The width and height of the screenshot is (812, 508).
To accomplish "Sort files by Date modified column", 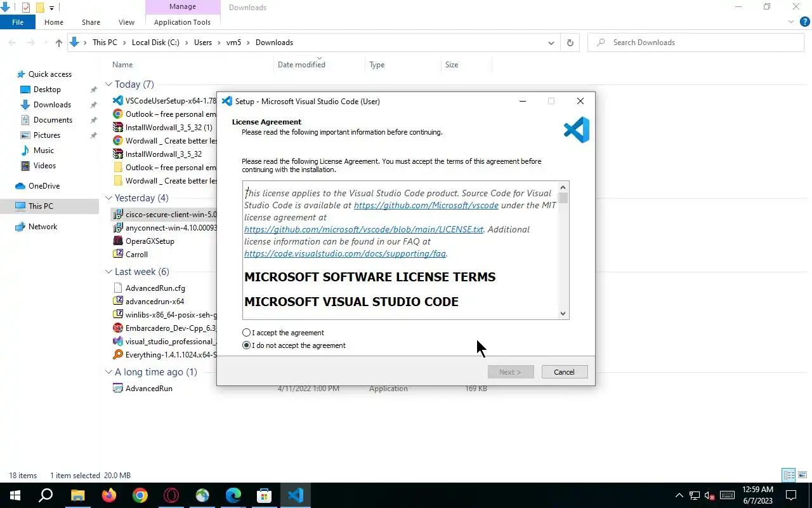I will 301,65.
